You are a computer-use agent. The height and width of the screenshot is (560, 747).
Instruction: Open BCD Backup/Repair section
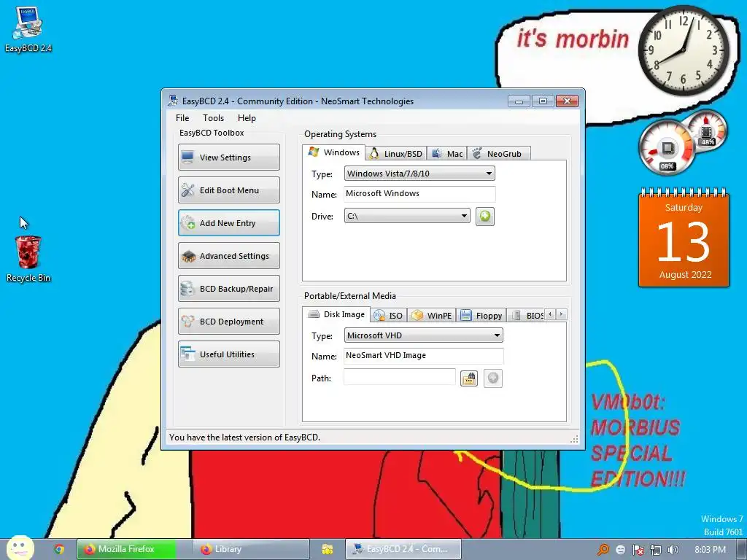click(228, 289)
